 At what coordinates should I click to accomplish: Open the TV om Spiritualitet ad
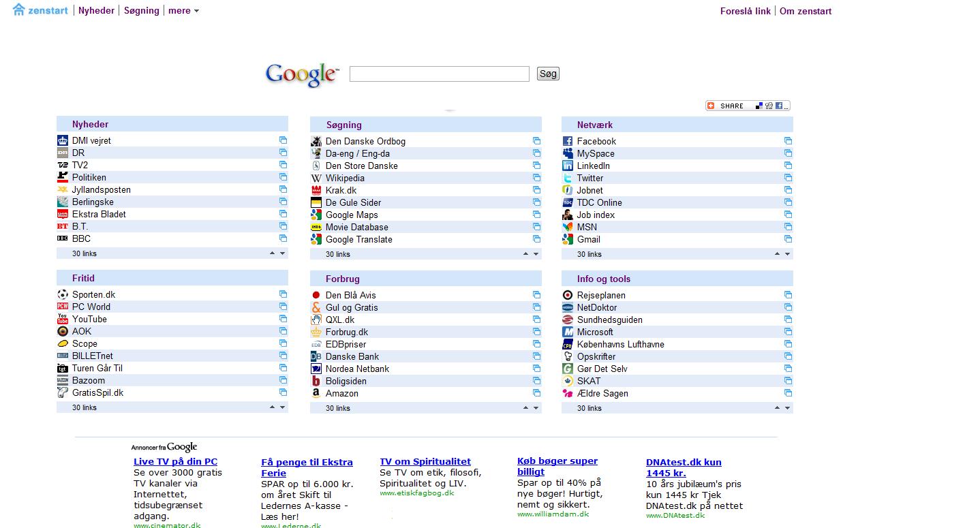[425, 461]
